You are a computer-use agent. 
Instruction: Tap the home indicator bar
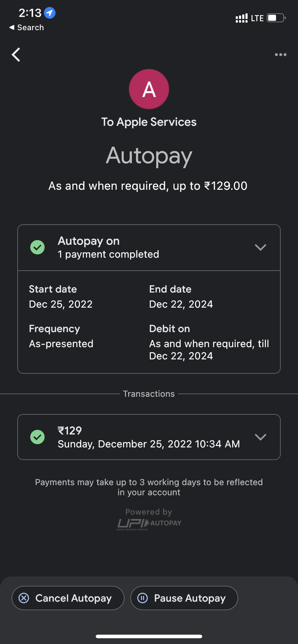149,636
